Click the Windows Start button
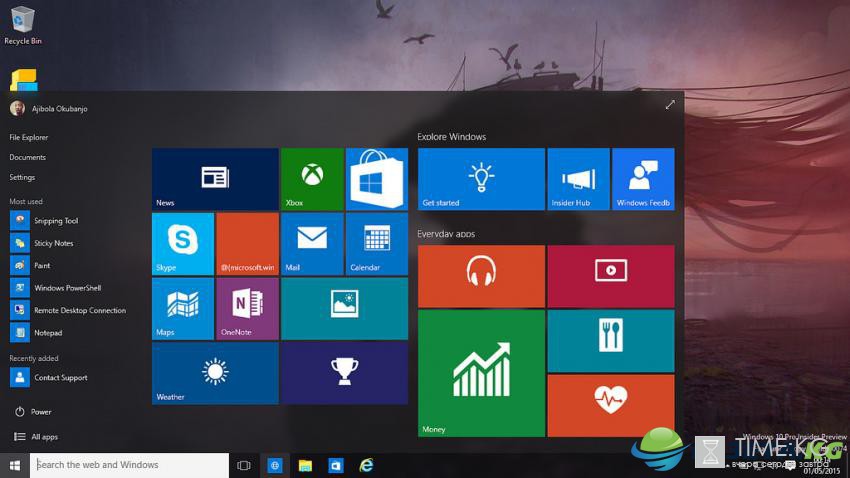Screen dimensions: 850x478 coord(15,466)
